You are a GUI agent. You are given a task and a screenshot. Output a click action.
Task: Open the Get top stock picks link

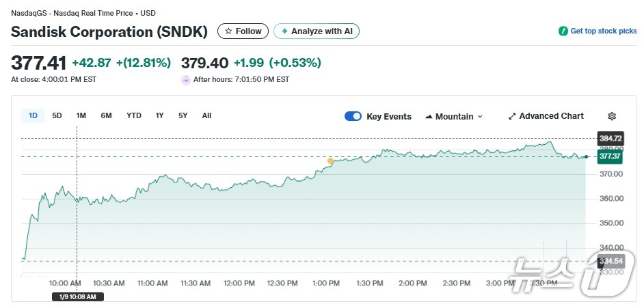[x=603, y=31]
